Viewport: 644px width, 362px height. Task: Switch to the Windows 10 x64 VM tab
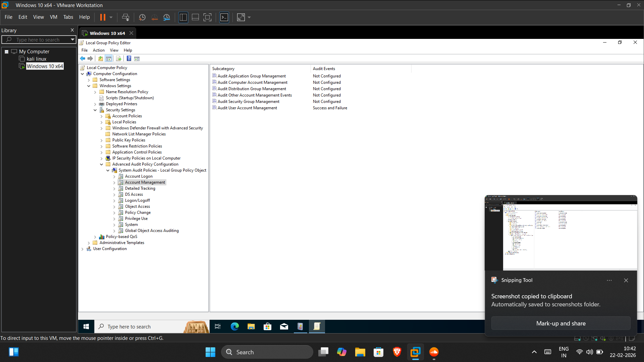(x=107, y=33)
